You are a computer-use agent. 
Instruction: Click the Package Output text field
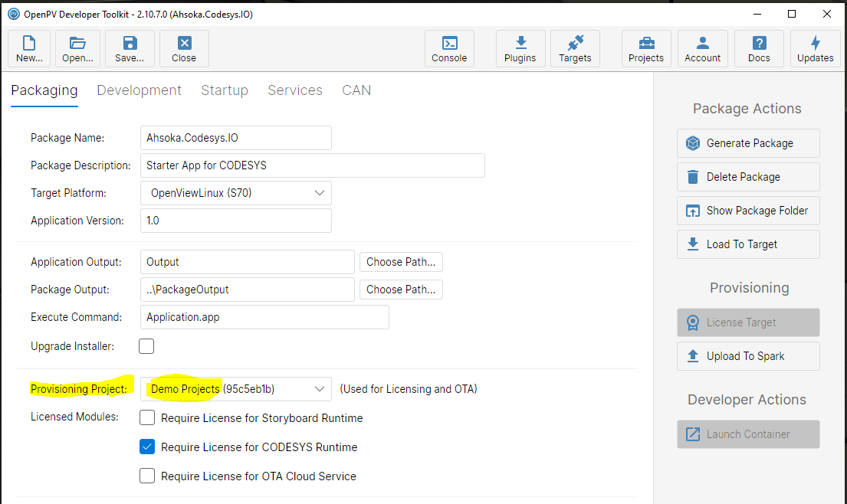coord(248,290)
